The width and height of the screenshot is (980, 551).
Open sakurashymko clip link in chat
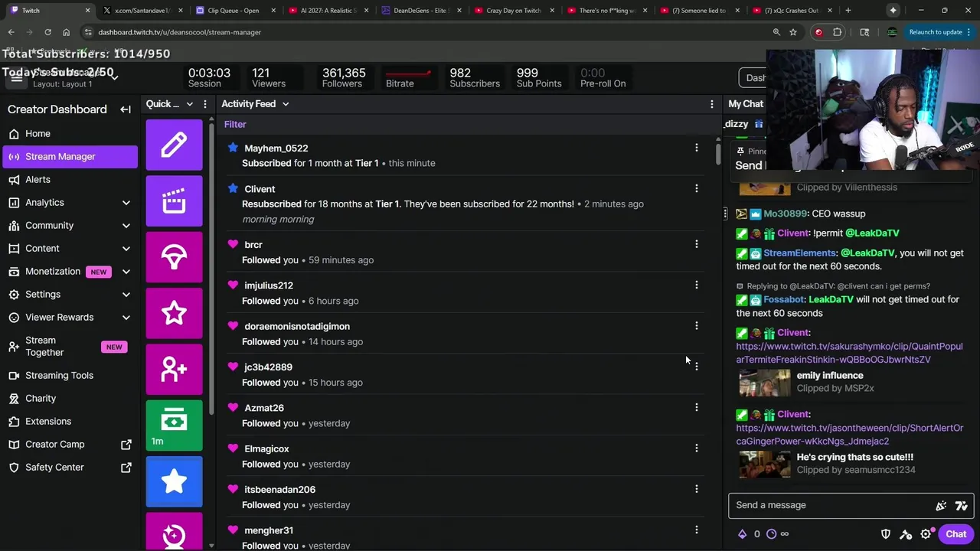tap(849, 353)
